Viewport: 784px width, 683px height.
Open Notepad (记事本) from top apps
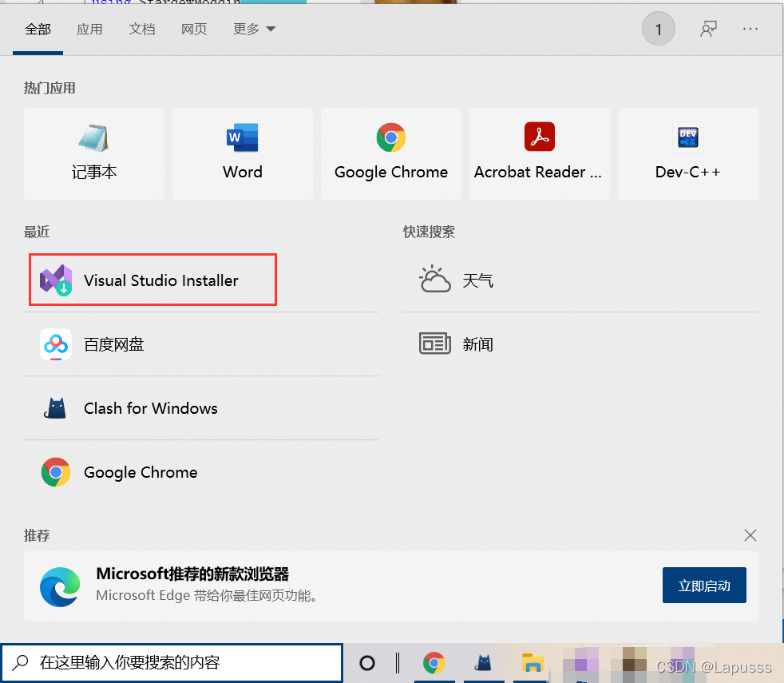pos(94,153)
